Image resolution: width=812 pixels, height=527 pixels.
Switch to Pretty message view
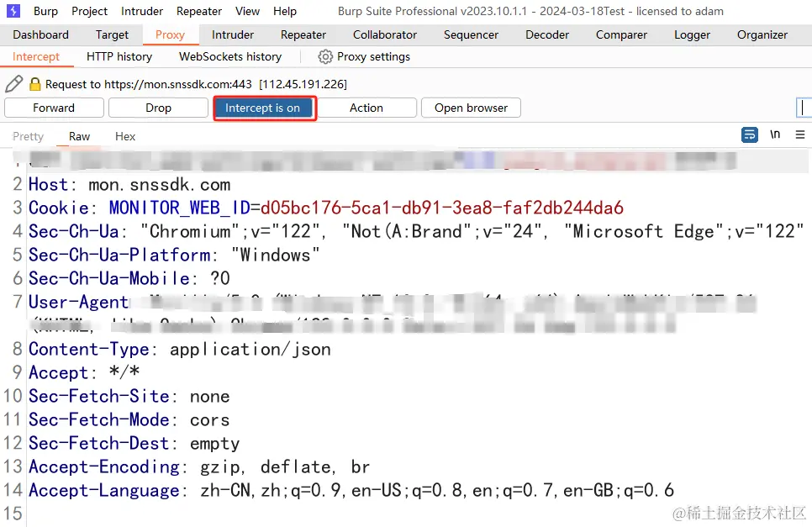(x=28, y=136)
